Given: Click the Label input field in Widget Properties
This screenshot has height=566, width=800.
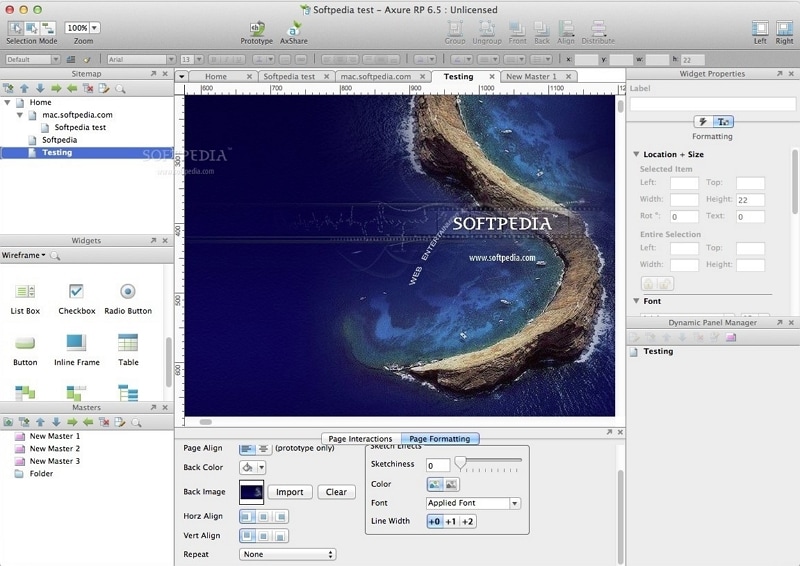Looking at the screenshot, I should click(x=712, y=104).
